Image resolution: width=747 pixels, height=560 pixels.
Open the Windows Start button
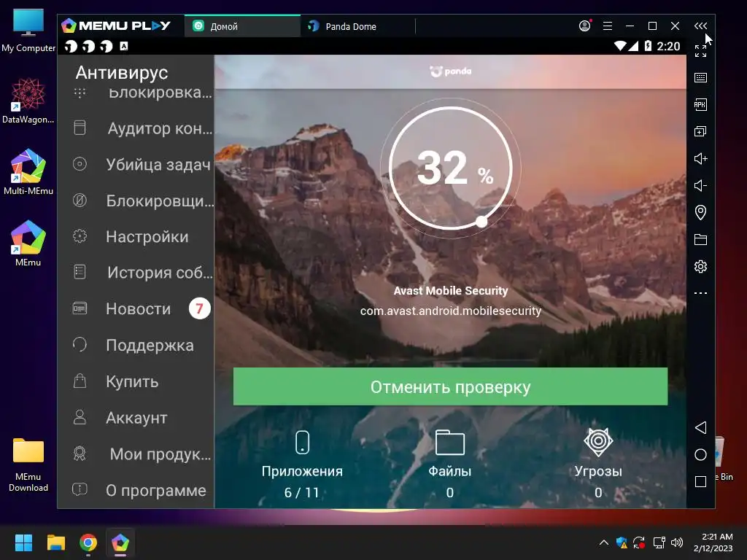tap(23, 542)
